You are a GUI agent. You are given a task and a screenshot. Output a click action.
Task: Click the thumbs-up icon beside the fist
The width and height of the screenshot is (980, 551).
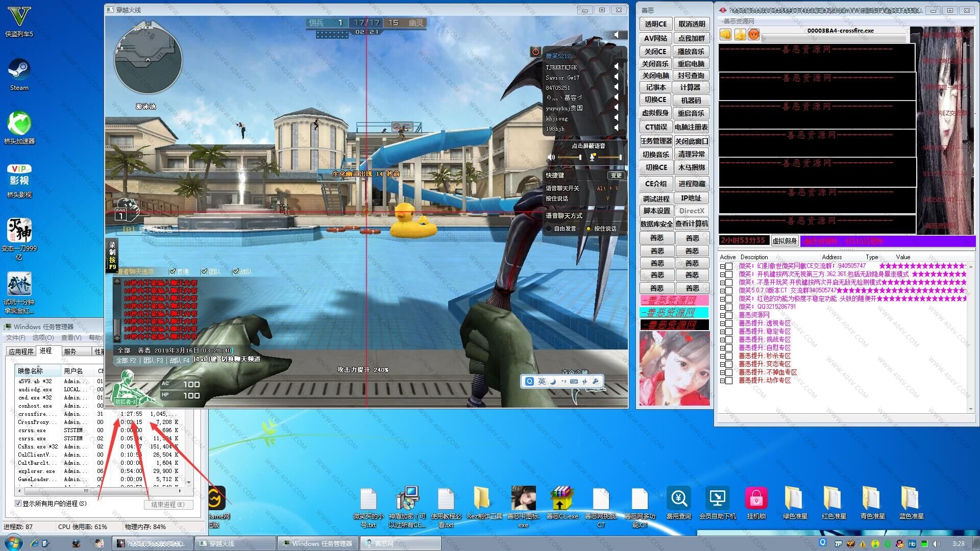coord(740,35)
